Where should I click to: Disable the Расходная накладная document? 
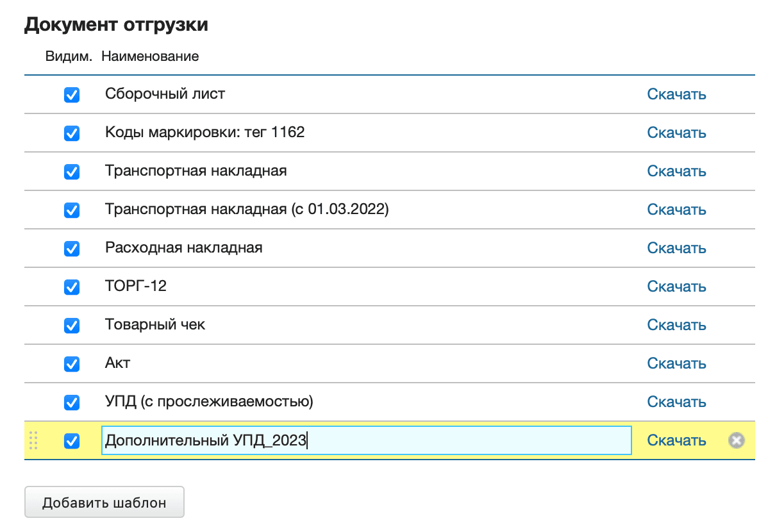point(71,248)
